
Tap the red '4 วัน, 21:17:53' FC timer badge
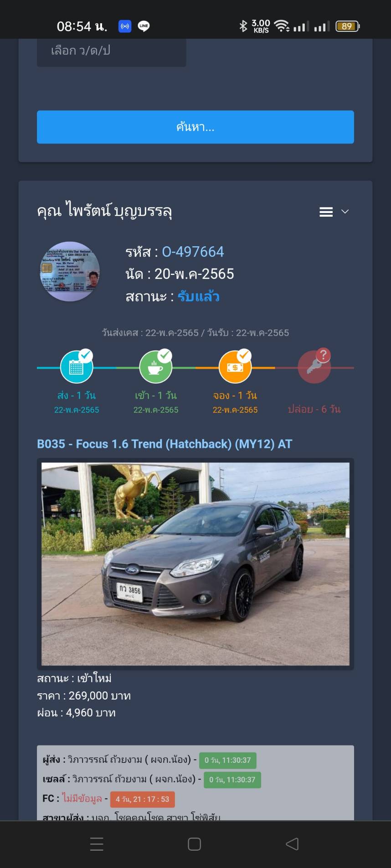click(x=142, y=799)
